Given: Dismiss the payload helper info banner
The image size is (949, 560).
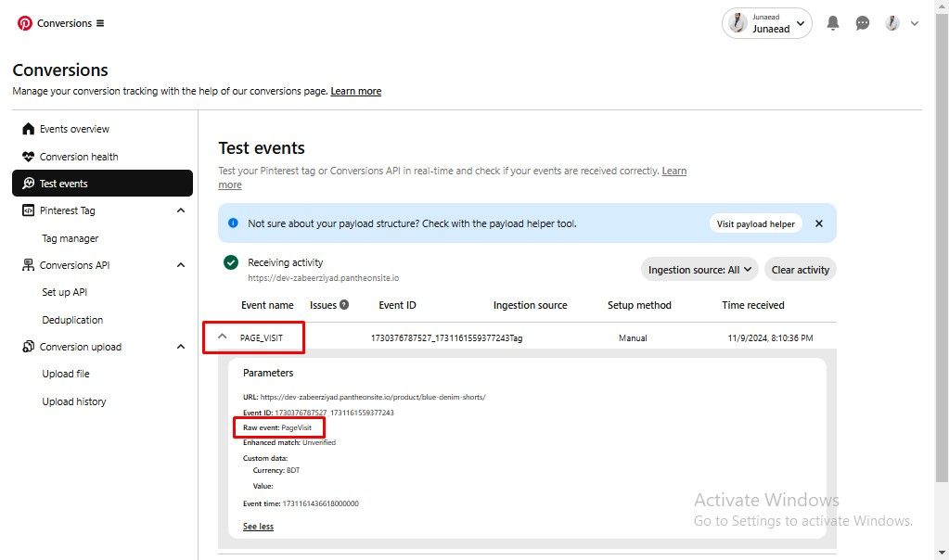Looking at the screenshot, I should click(819, 223).
